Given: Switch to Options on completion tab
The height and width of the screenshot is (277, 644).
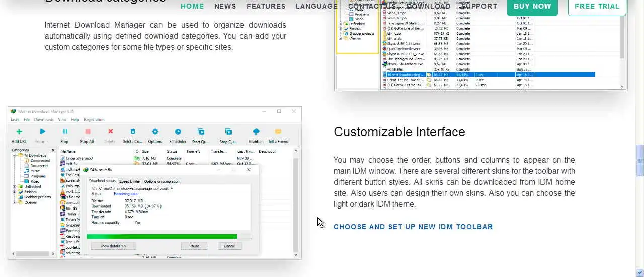Looking at the screenshot, I should (x=162, y=181).
